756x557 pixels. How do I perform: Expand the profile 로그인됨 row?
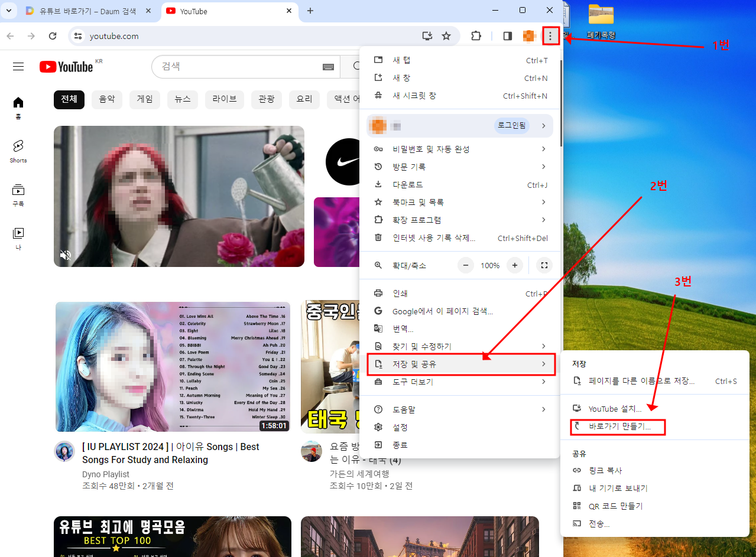(x=460, y=125)
